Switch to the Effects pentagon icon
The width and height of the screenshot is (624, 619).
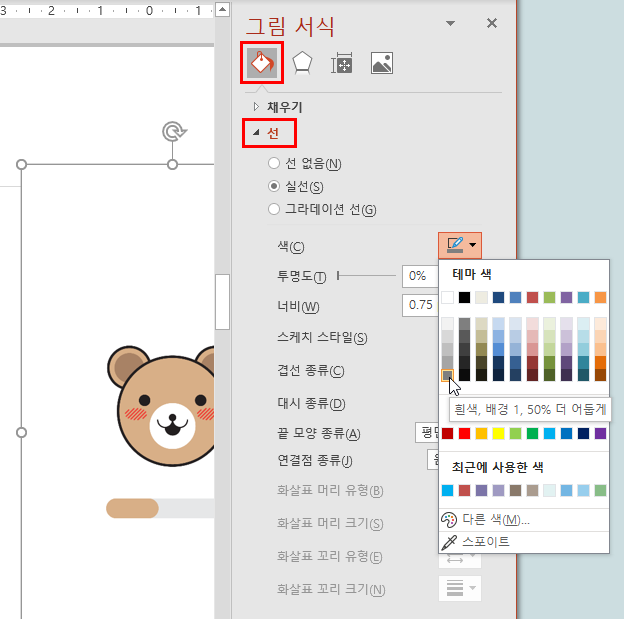[x=301, y=63]
